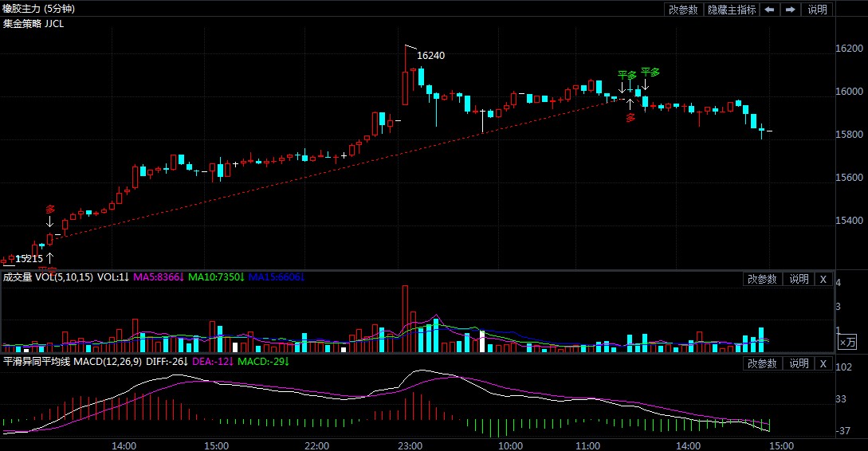The image size is (868, 451).
Task: Click the right arrow navigation button
Action: click(790, 10)
